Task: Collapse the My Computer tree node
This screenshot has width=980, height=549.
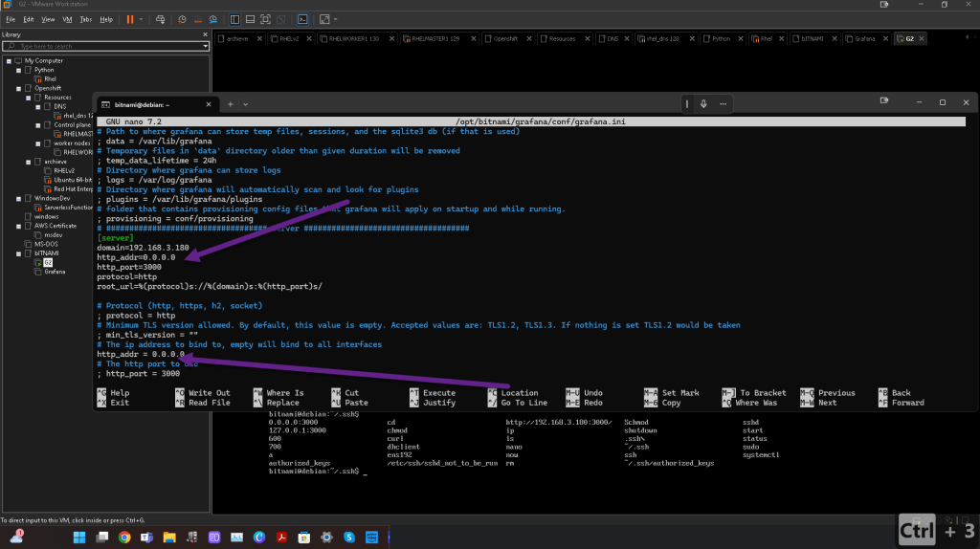Action: (x=9, y=61)
